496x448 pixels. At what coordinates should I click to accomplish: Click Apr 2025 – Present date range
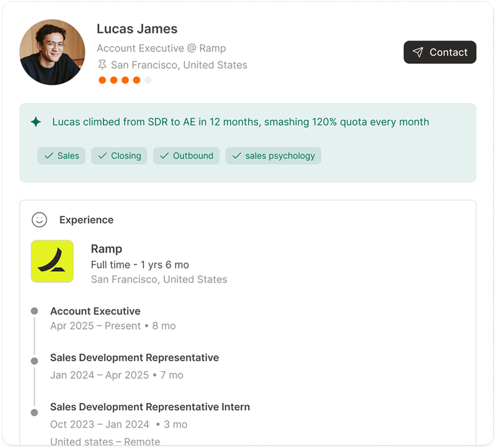click(x=95, y=326)
